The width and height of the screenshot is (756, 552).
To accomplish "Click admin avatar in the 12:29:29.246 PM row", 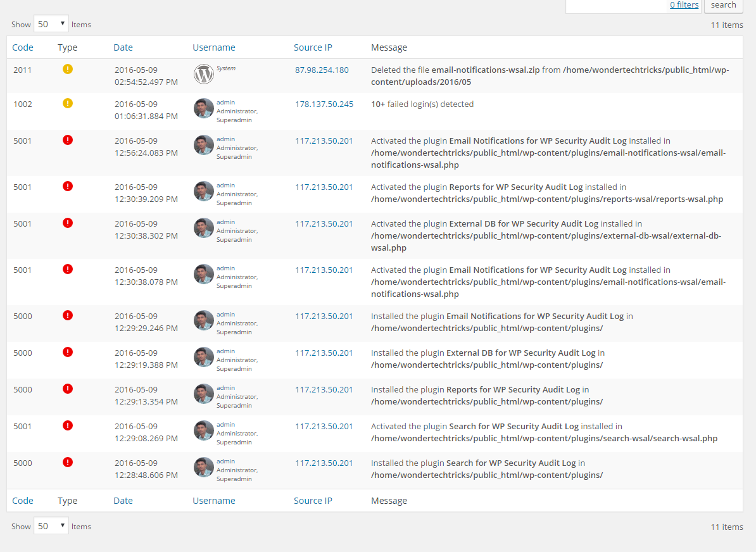I will pyautogui.click(x=203, y=320).
